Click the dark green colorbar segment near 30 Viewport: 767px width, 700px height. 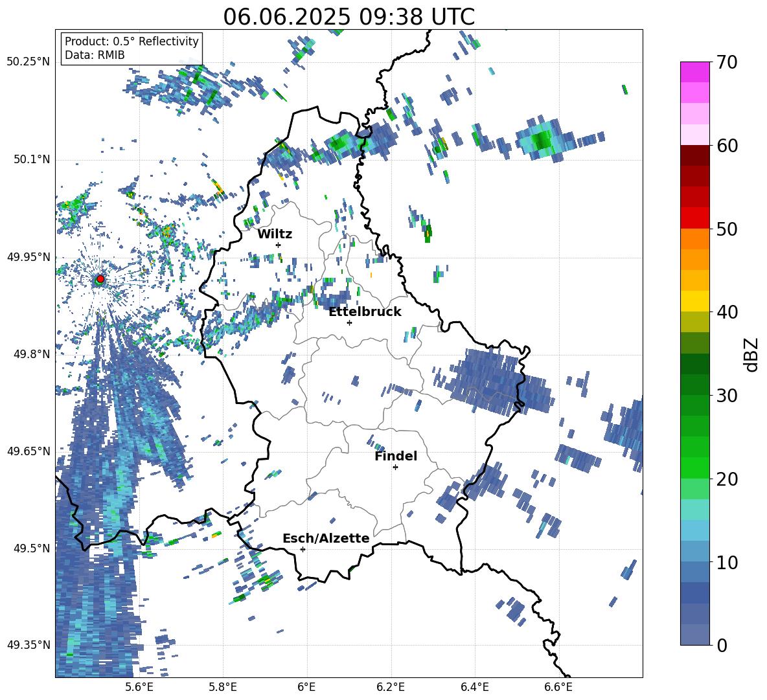coord(695,385)
